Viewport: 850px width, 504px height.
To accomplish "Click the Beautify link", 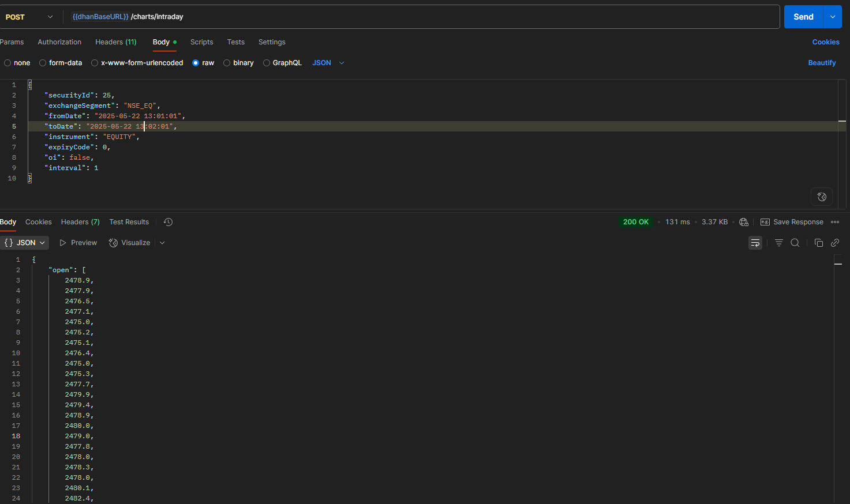I will pyautogui.click(x=822, y=63).
